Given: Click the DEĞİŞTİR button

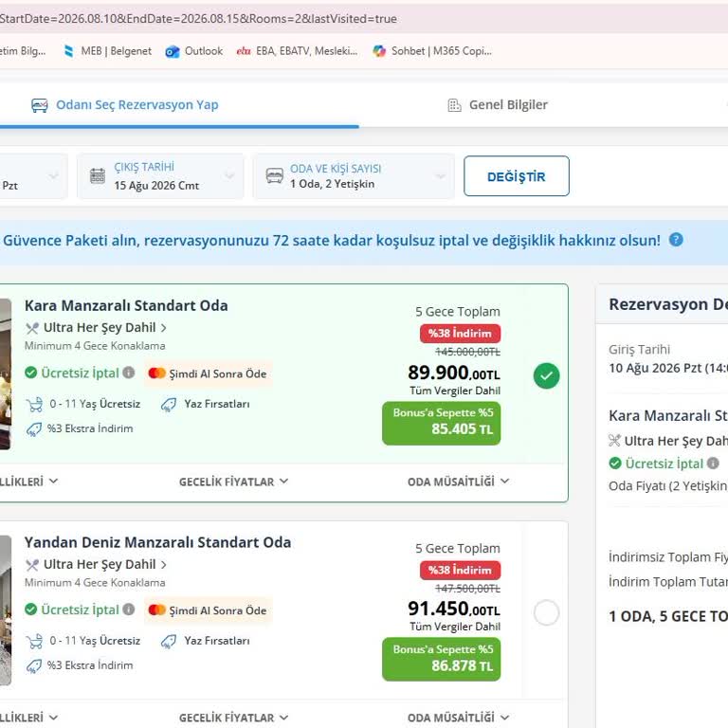Looking at the screenshot, I should tap(517, 176).
